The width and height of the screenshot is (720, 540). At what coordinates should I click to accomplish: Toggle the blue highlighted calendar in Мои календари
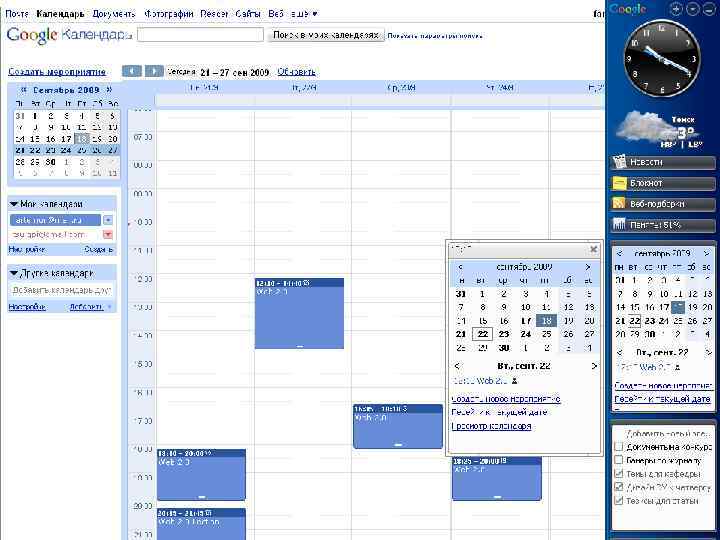coord(55,220)
